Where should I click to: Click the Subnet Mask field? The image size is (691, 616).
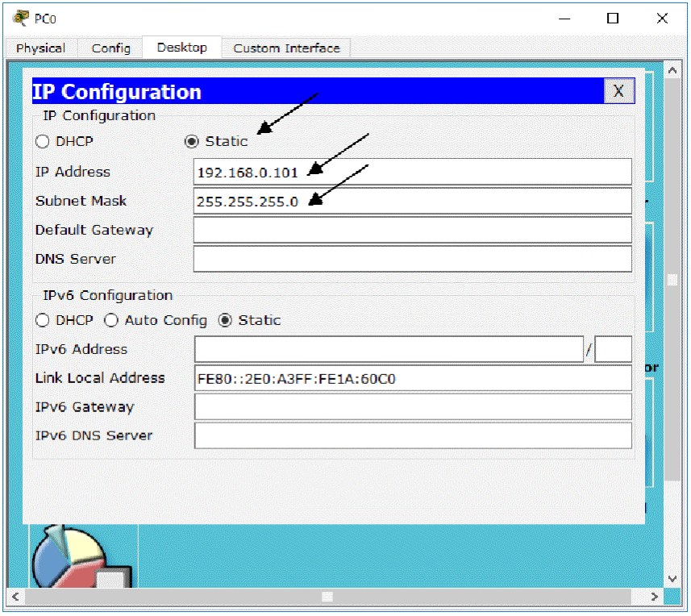[x=412, y=201]
